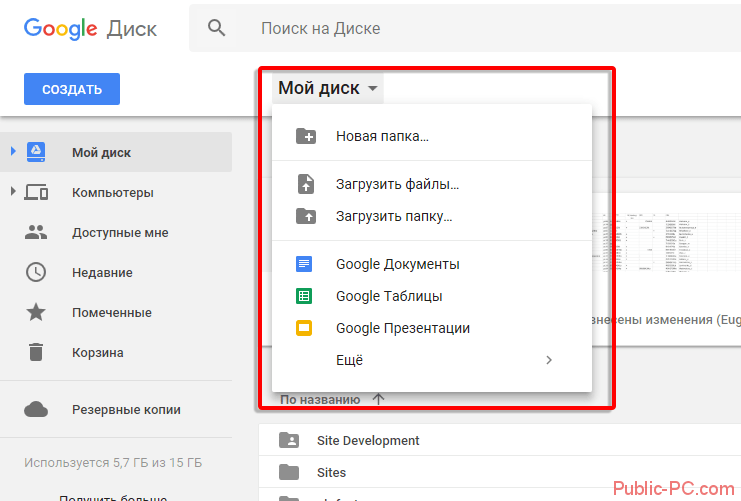Click the Доступные мне people icon

point(36,232)
